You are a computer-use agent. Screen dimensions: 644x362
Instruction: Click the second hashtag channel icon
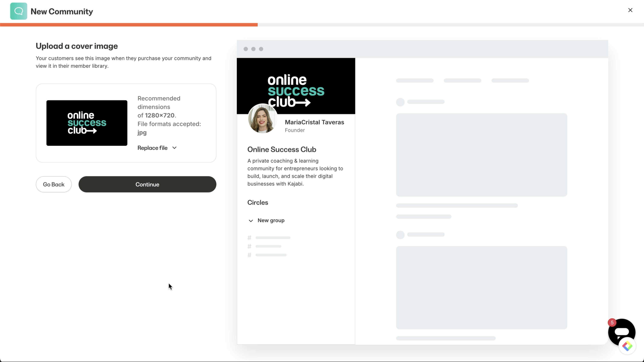click(x=249, y=247)
